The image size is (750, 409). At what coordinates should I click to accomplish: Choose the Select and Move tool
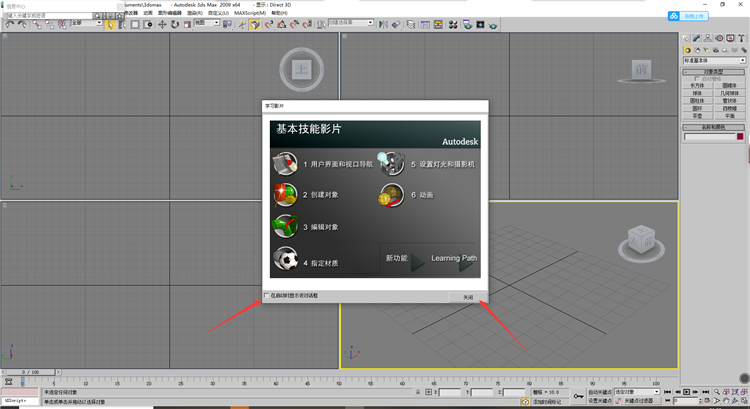(162, 24)
